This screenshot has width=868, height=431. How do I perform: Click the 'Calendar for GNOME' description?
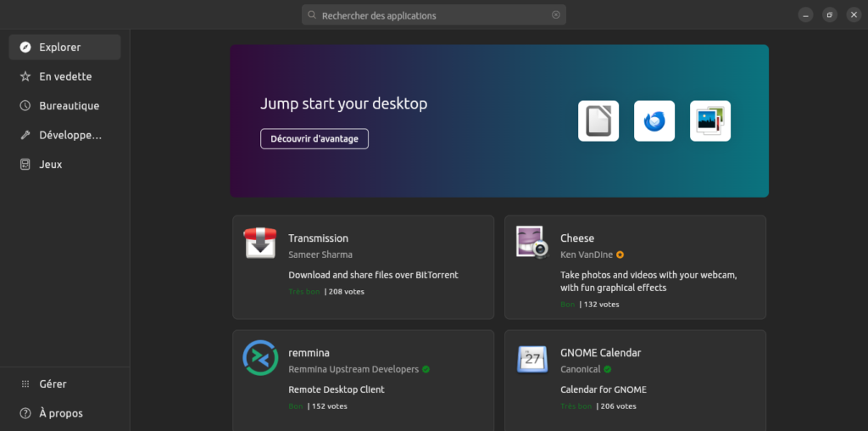click(604, 389)
